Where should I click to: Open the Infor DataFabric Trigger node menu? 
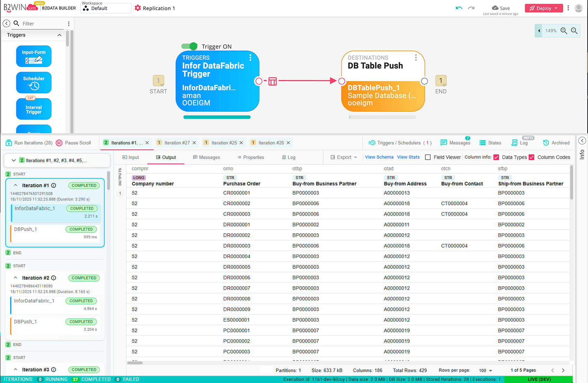[x=250, y=58]
